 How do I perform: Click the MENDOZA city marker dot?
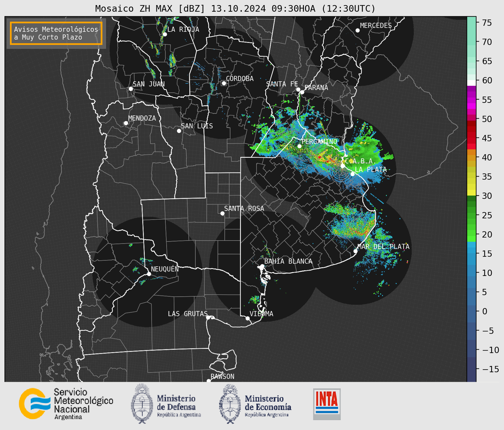tap(126, 123)
